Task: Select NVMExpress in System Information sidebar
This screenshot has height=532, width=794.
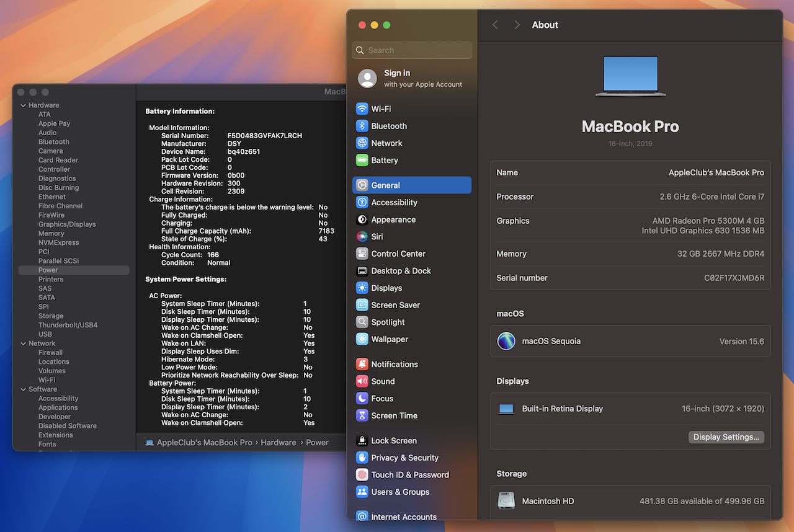Action: [x=58, y=242]
